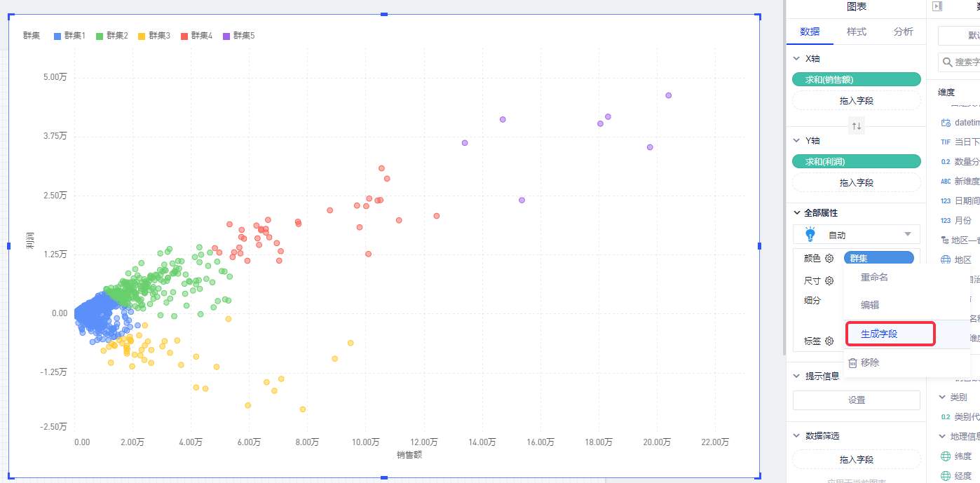Choose 移除 in the context menu
This screenshot has height=483, width=980.
tap(869, 363)
